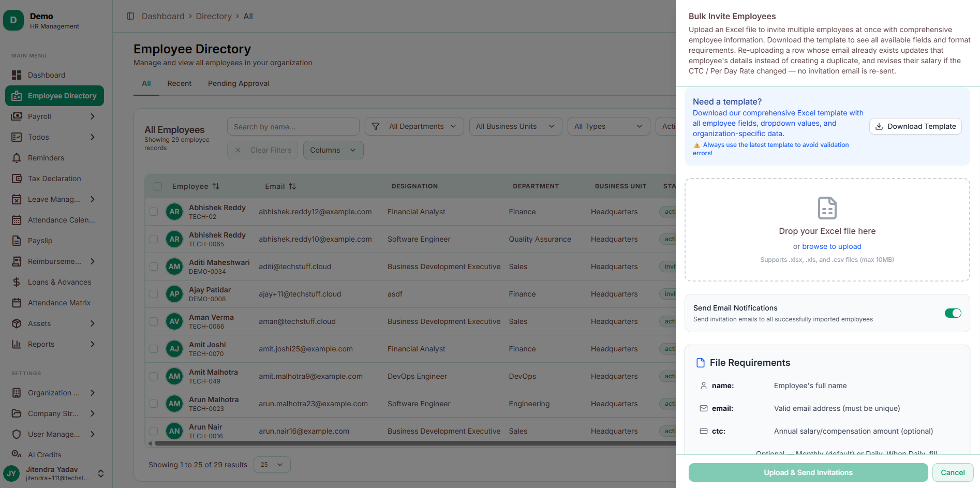The image size is (980, 488).
Task: Click the Reminders bell icon
Action: click(17, 158)
